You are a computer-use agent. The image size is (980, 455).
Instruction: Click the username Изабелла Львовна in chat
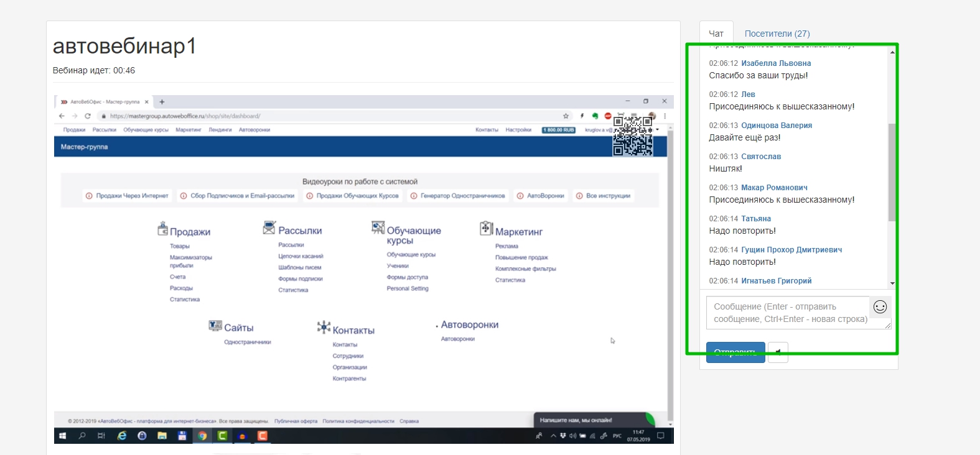[x=776, y=63]
